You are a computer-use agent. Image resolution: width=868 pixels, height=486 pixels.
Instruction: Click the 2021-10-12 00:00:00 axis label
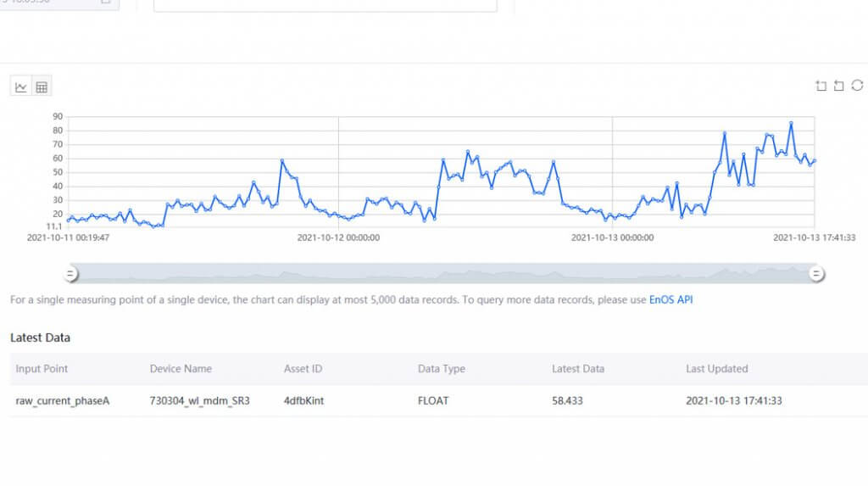point(338,237)
